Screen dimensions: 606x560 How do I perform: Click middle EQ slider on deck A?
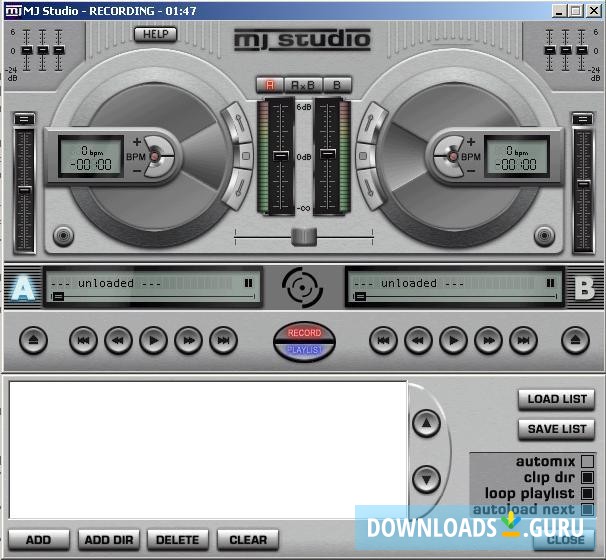pos(43,50)
